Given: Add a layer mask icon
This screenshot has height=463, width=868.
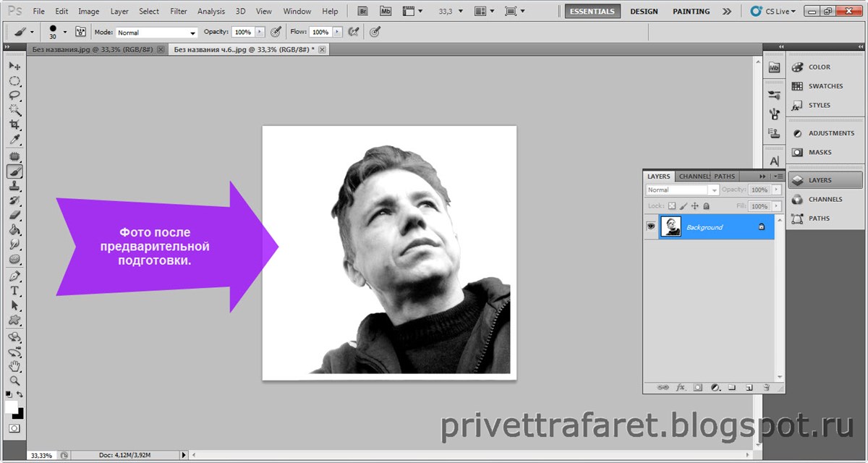Looking at the screenshot, I should 698,387.
